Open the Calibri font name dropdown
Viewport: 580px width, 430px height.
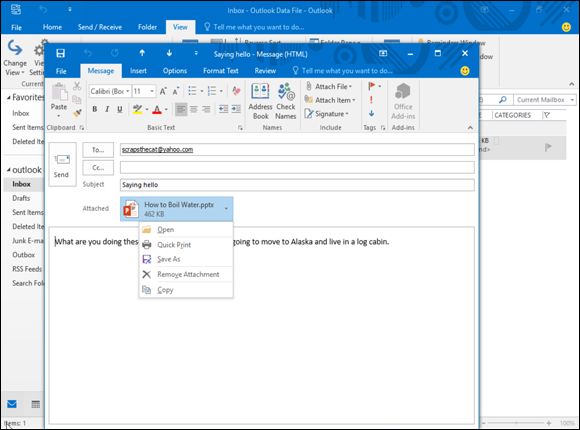[x=128, y=91]
